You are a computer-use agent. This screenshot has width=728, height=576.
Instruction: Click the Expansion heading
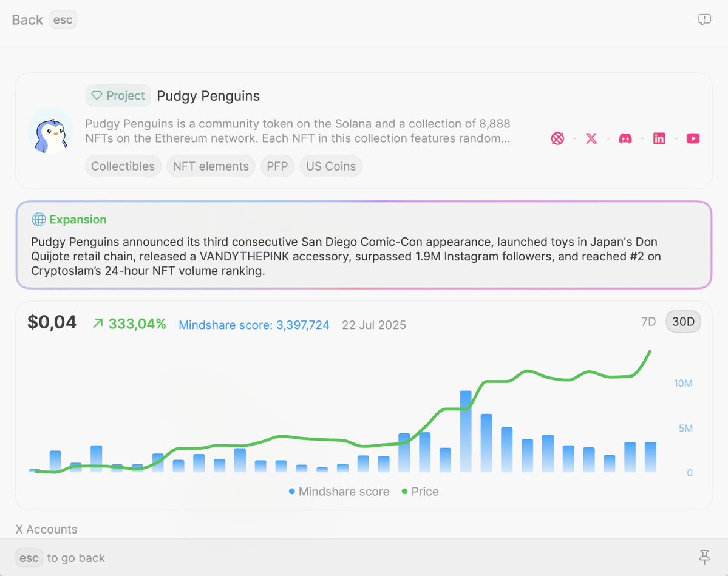point(78,219)
